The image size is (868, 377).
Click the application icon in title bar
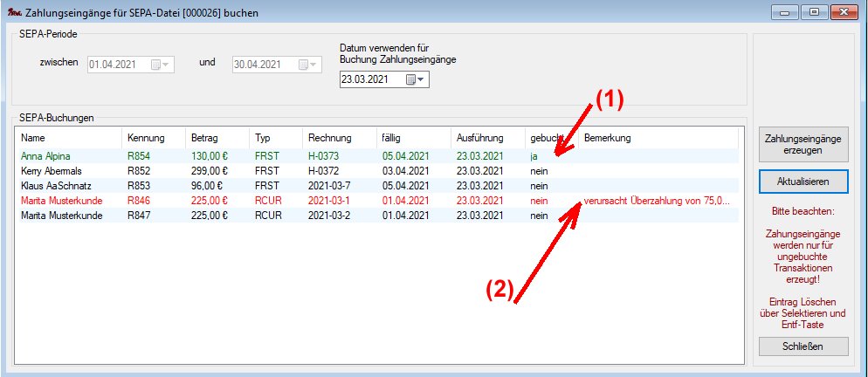12,13
